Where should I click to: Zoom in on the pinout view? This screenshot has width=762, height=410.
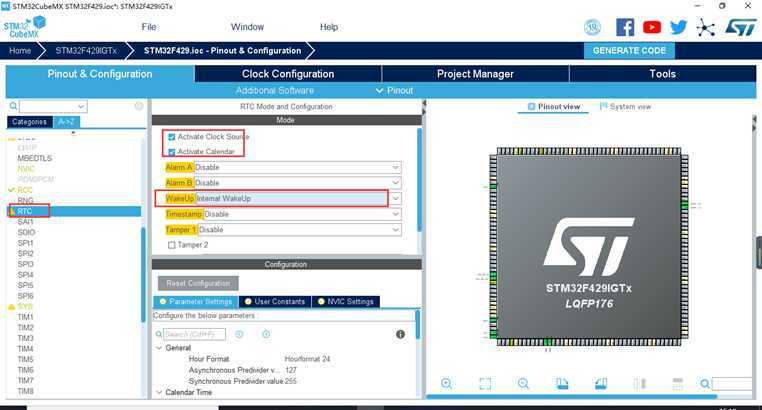click(446, 384)
